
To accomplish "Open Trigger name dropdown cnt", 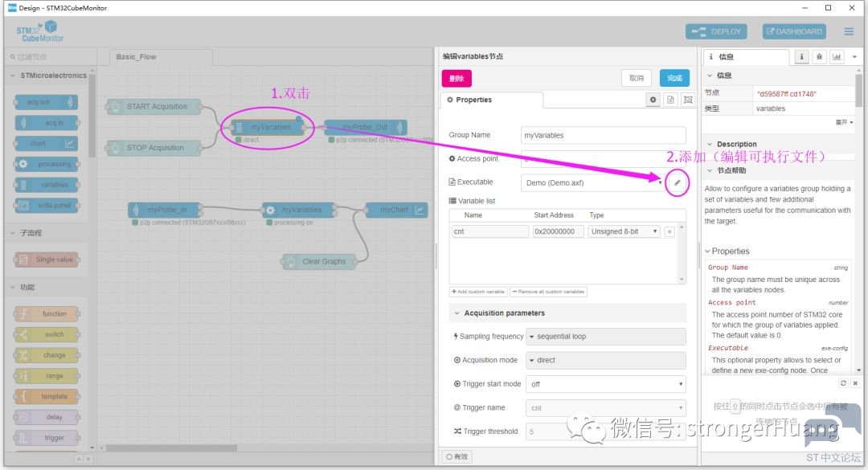I will [x=606, y=408].
